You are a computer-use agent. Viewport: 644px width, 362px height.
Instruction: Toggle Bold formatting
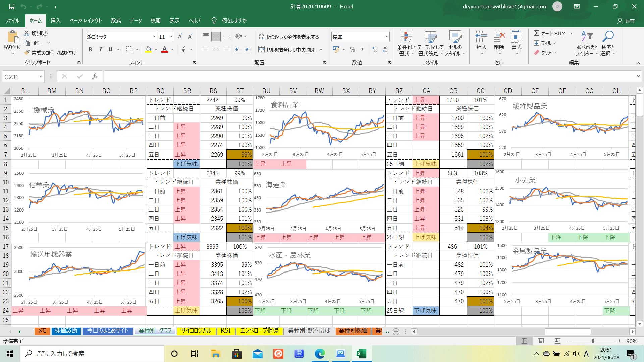tap(90, 50)
